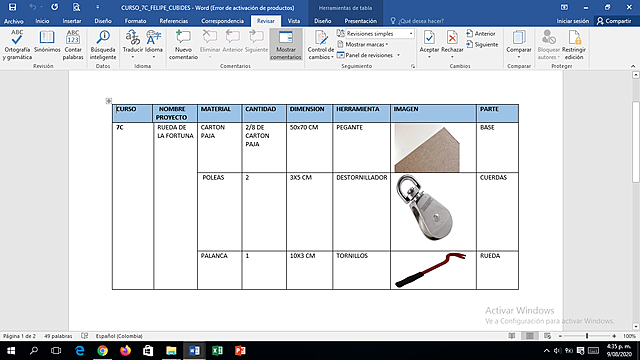Click the Compartir button
Viewport: 640px width, 360px height.
(x=614, y=21)
